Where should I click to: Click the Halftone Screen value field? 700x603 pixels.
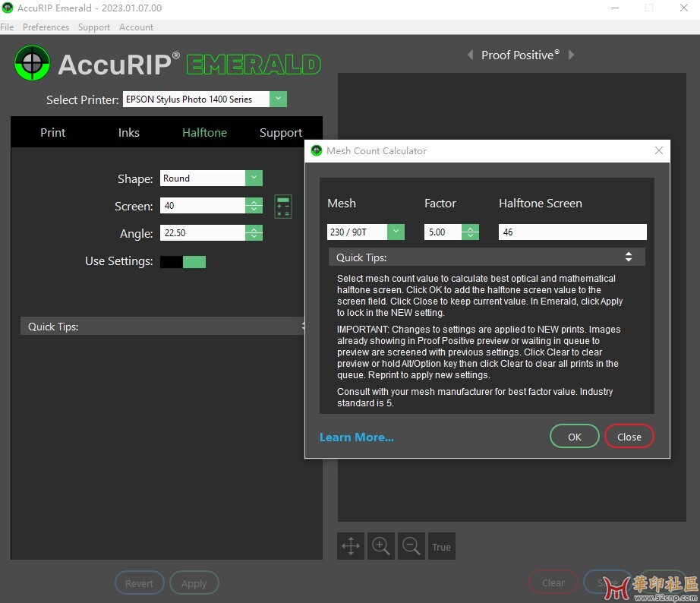coord(572,232)
